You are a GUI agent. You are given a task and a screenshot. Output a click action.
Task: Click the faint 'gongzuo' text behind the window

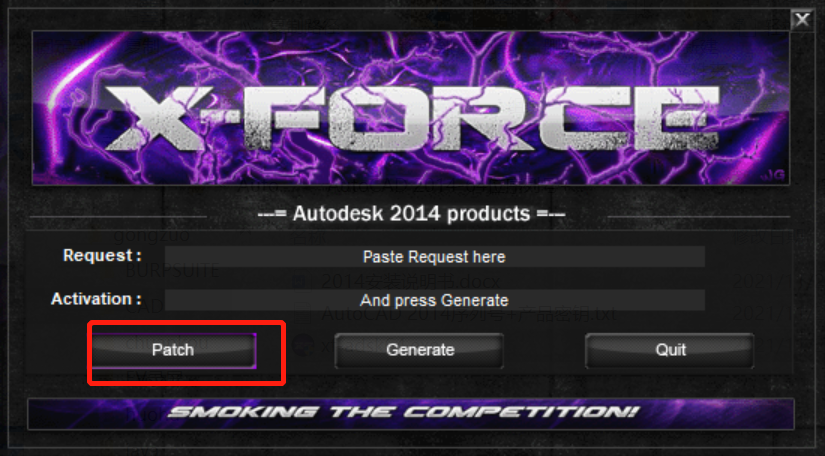point(152,235)
